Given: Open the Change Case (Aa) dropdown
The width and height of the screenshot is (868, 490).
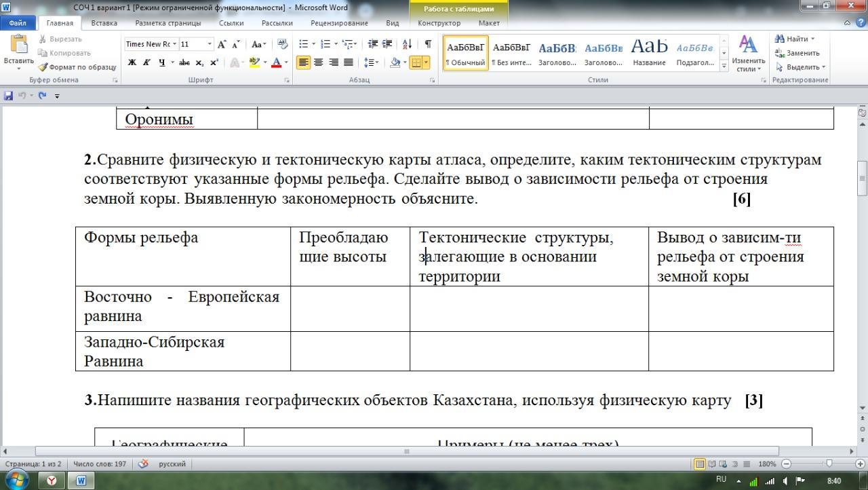Looking at the screenshot, I should point(258,44).
